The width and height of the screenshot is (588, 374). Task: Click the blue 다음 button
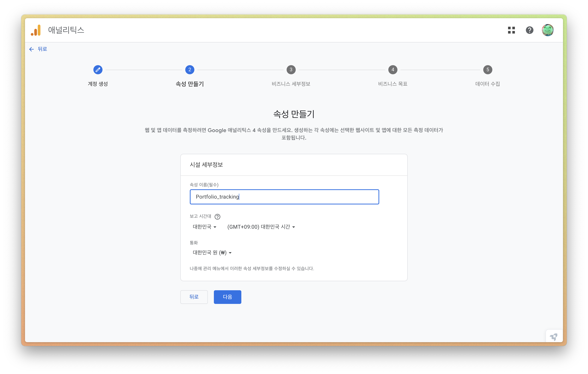(227, 297)
